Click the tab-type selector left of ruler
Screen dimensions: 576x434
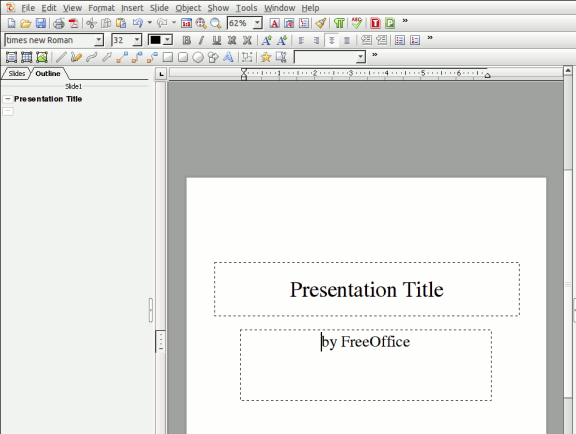pos(161,74)
